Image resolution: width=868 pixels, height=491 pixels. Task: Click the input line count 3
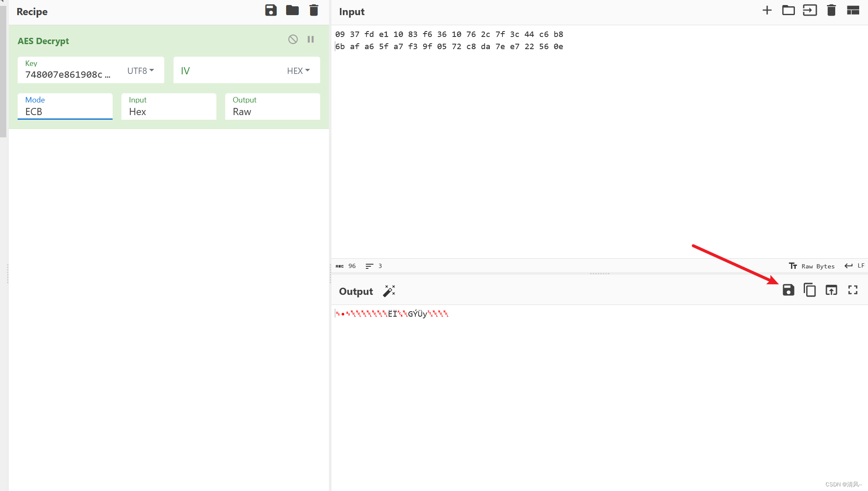tap(374, 266)
